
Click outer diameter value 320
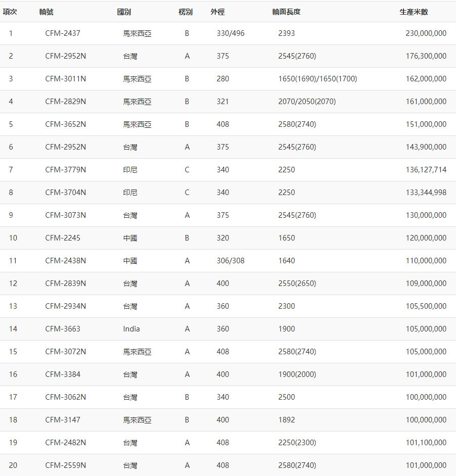coord(222,237)
